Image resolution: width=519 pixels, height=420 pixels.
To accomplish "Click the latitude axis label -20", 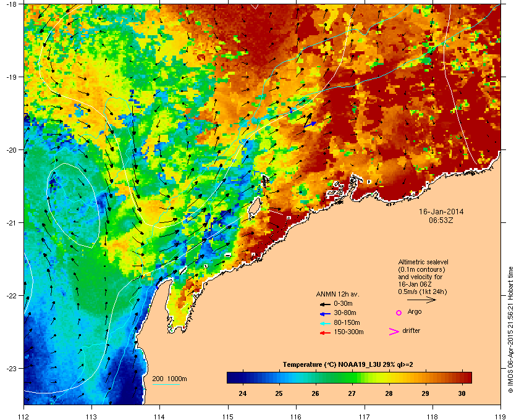I will 11,150.
